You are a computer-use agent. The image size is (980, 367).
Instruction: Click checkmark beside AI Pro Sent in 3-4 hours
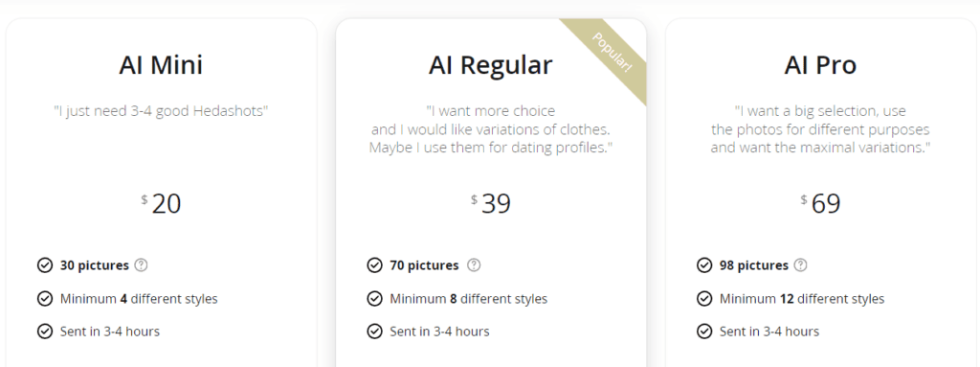tap(704, 332)
